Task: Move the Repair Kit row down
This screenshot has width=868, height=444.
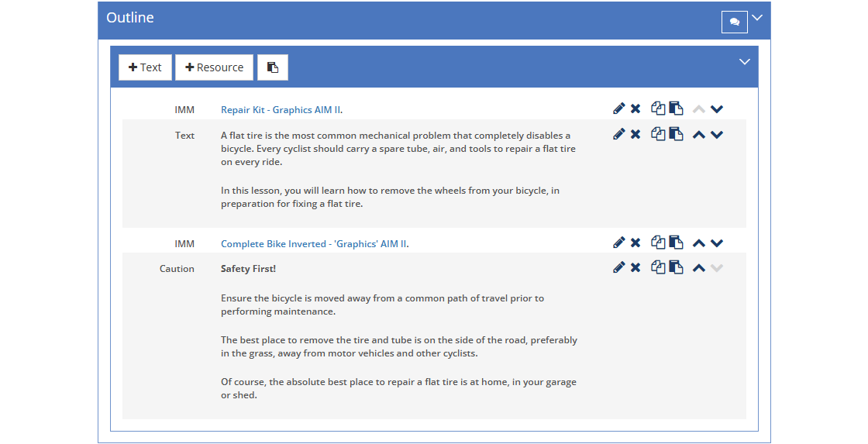Action: [x=717, y=109]
